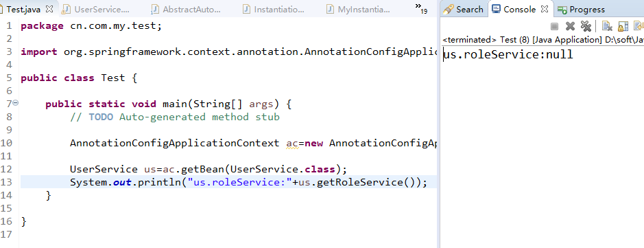This screenshot has width=644, height=248.
Task: Click line number 13 in the gutter
Action: 6,182
